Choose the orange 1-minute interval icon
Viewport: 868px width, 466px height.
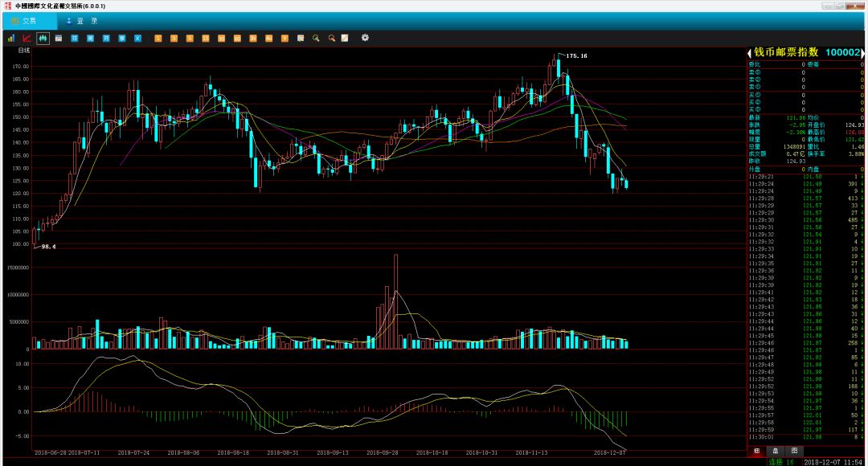point(158,39)
